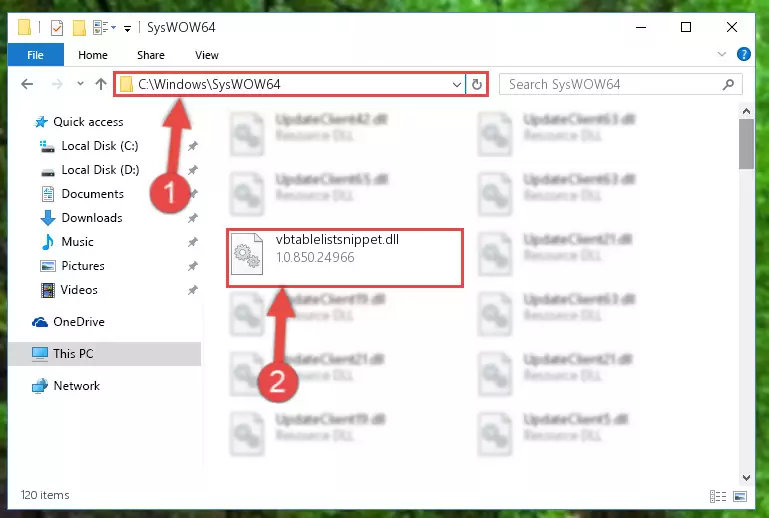Open the Share ribbon tab

151,55
